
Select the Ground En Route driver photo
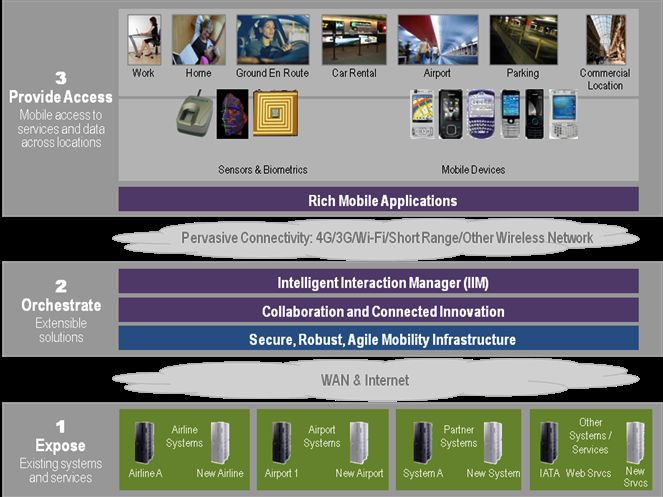[x=273, y=40]
